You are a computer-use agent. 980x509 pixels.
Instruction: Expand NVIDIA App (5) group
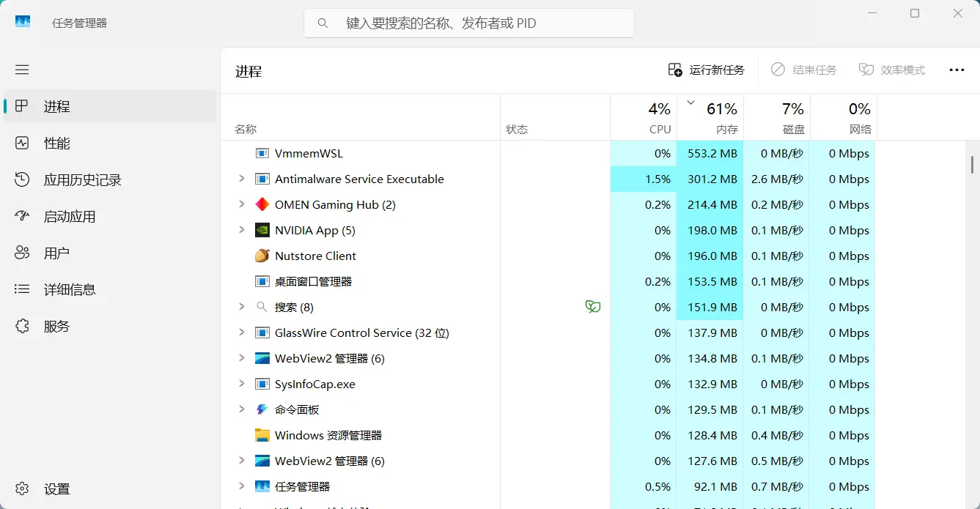pyautogui.click(x=242, y=230)
